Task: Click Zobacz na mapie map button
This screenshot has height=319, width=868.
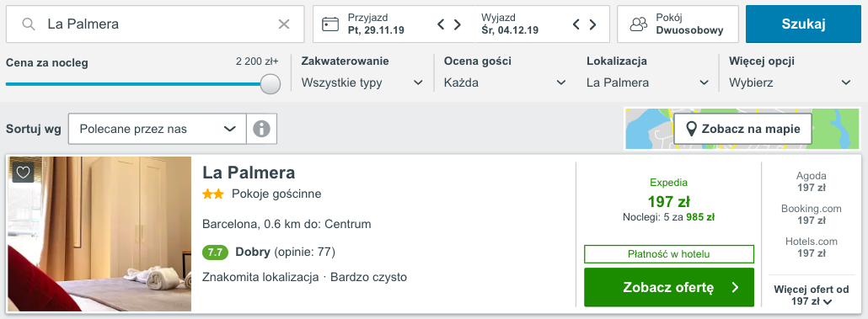Action: click(743, 129)
